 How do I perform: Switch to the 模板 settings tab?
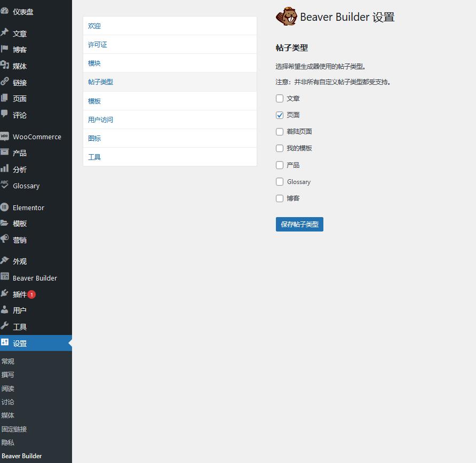click(170, 101)
